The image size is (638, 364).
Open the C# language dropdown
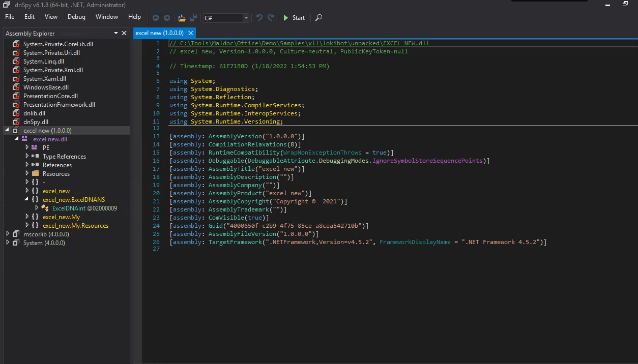pyautogui.click(x=246, y=18)
